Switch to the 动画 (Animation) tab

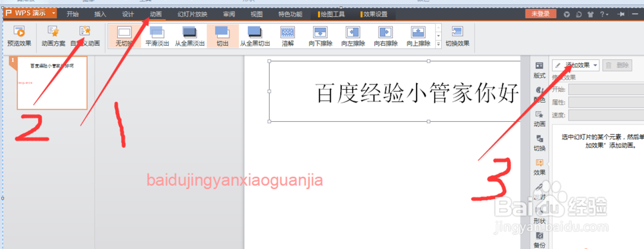[156, 14]
